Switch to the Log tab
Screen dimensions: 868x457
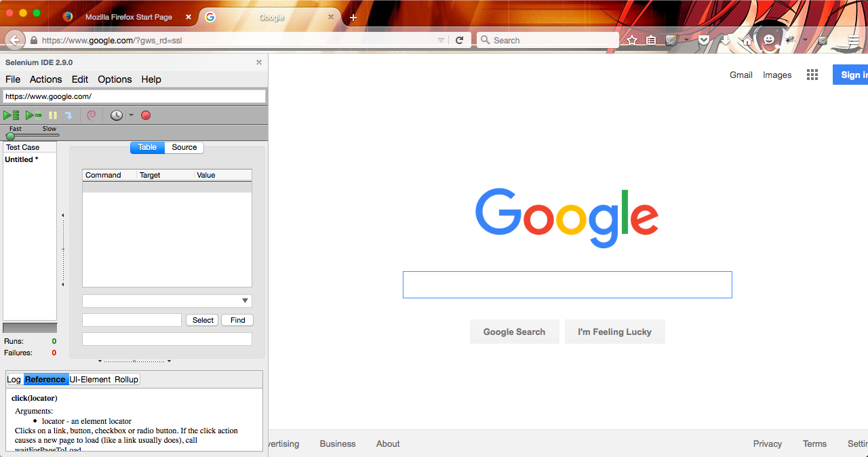point(14,379)
